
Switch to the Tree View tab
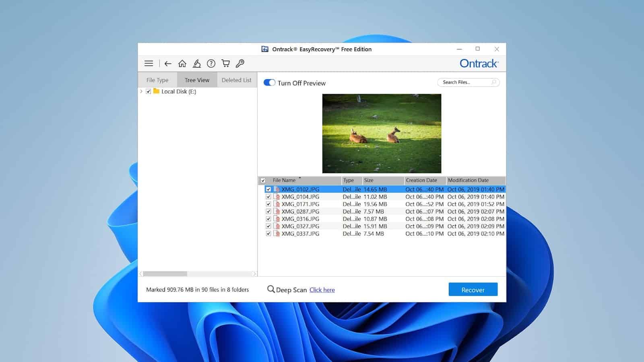197,80
